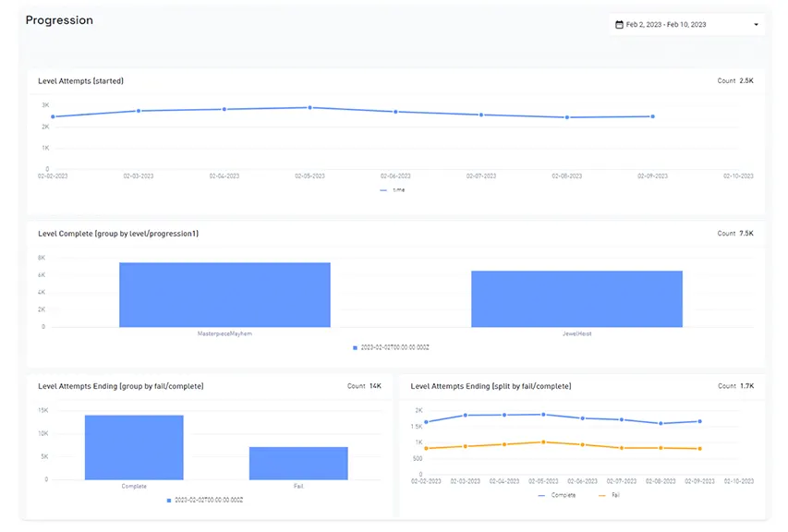Click the calendar icon in date picker

620,25
